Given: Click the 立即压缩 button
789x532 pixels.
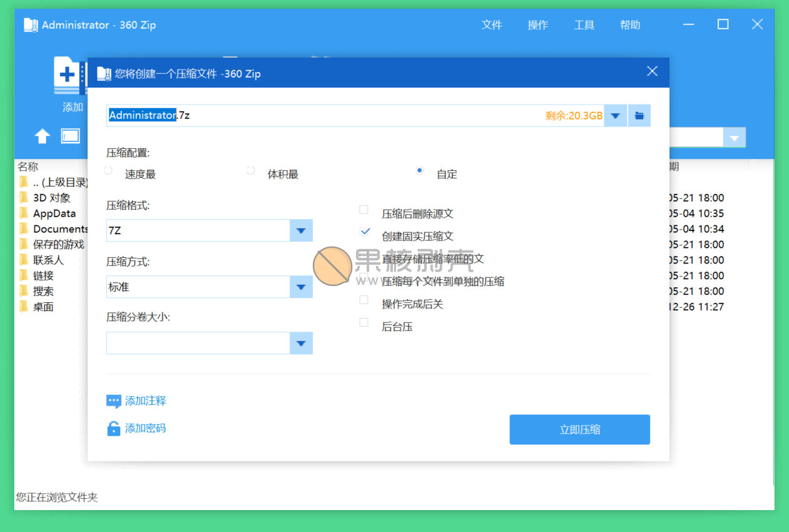Looking at the screenshot, I should click(x=580, y=429).
